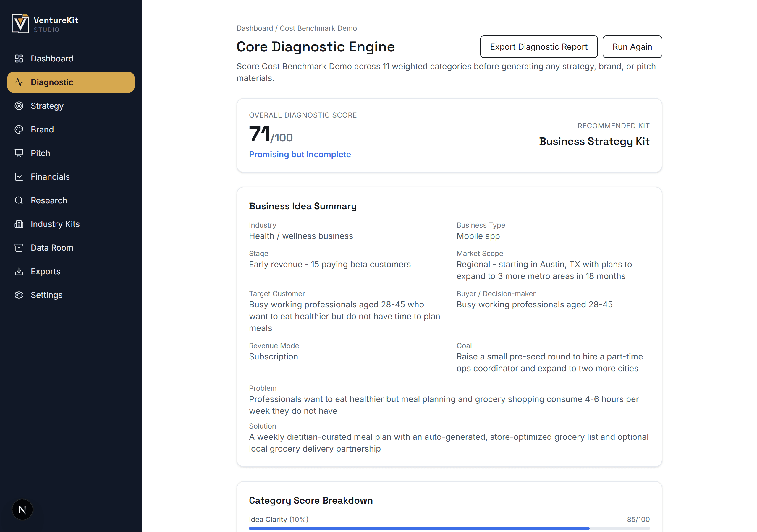Click the Problem description paragraph

444,405
